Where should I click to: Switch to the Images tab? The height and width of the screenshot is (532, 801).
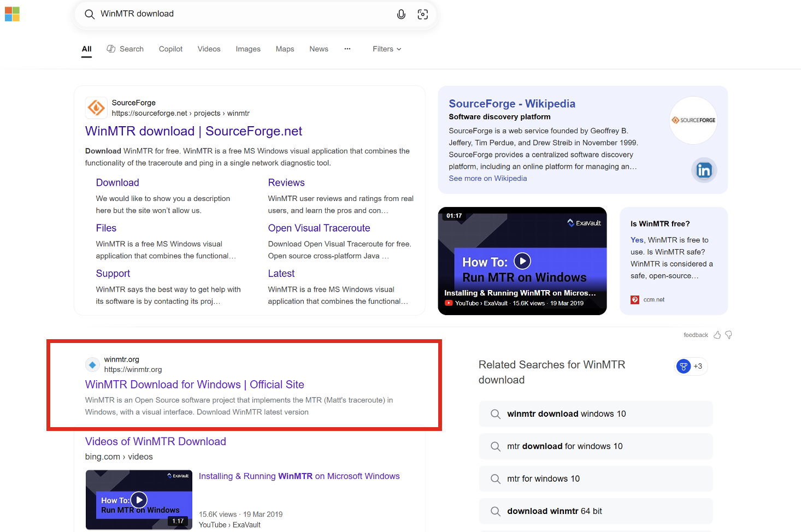[248, 49]
